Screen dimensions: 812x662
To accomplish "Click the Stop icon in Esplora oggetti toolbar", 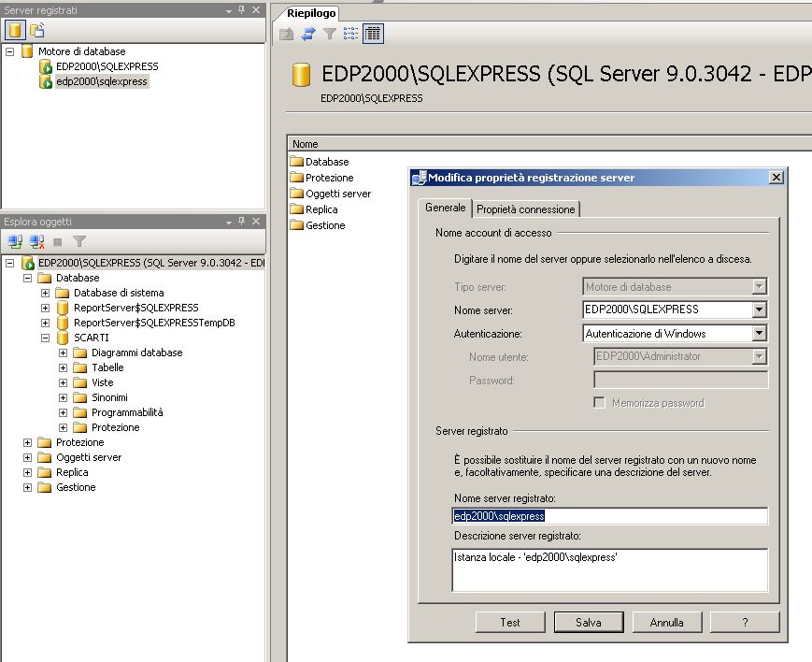I will click(x=58, y=242).
